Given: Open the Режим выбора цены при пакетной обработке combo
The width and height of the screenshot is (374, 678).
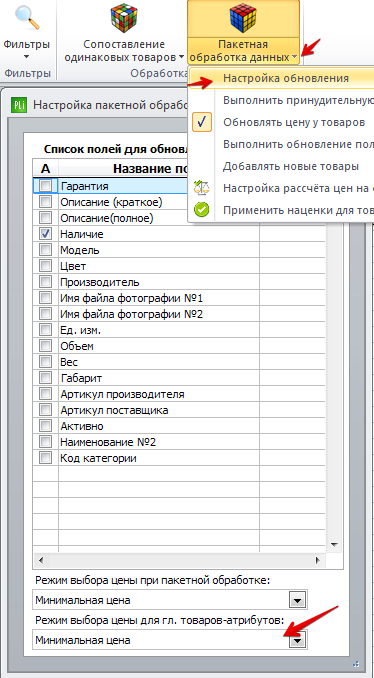Looking at the screenshot, I should (297, 600).
